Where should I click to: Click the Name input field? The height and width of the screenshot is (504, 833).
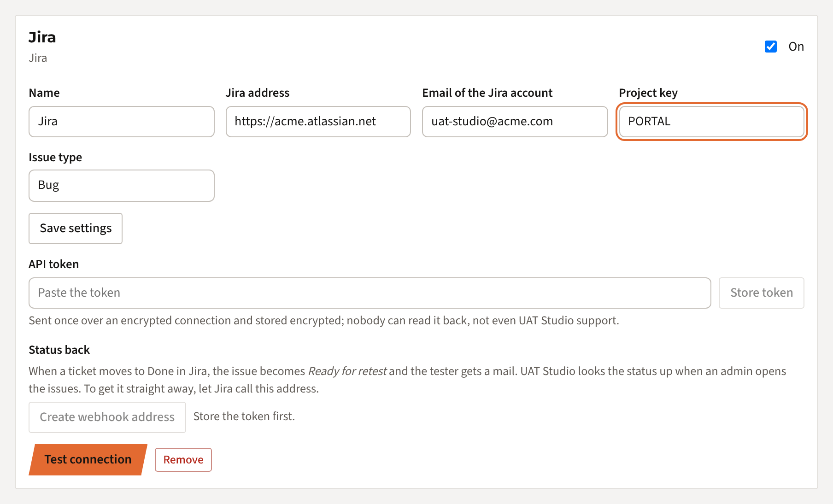point(122,122)
